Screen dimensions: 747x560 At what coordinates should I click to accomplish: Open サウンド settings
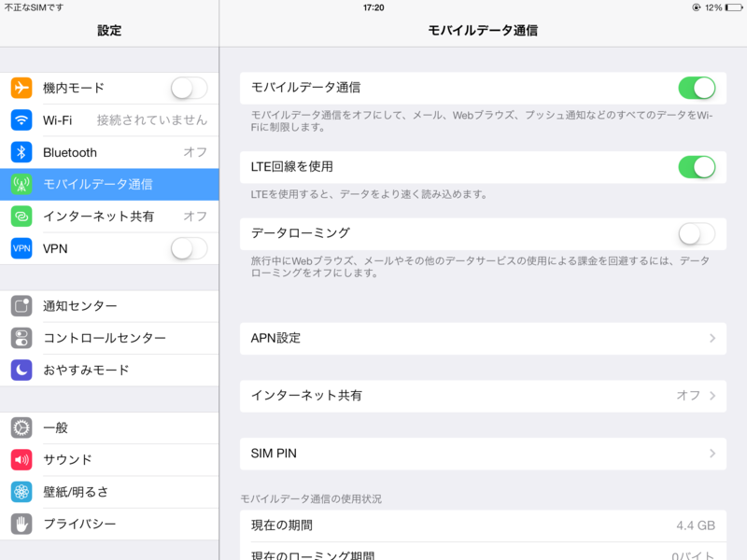[109, 459]
